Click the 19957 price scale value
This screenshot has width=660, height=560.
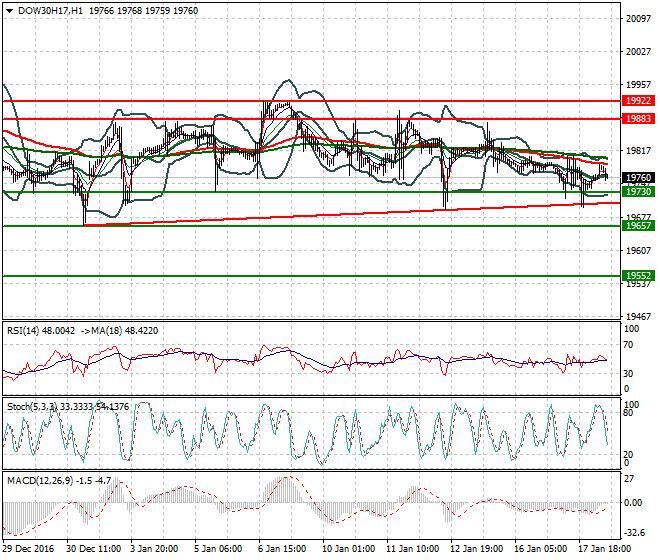pyautogui.click(x=639, y=85)
